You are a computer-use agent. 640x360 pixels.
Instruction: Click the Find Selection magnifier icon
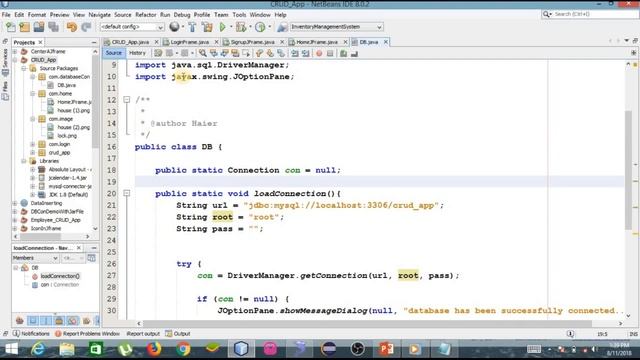click(x=202, y=53)
